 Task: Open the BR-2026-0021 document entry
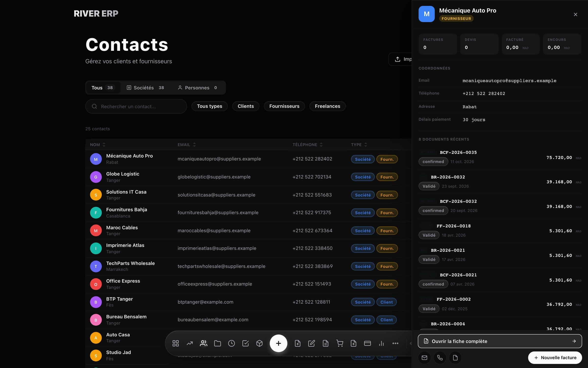pyautogui.click(x=500, y=255)
